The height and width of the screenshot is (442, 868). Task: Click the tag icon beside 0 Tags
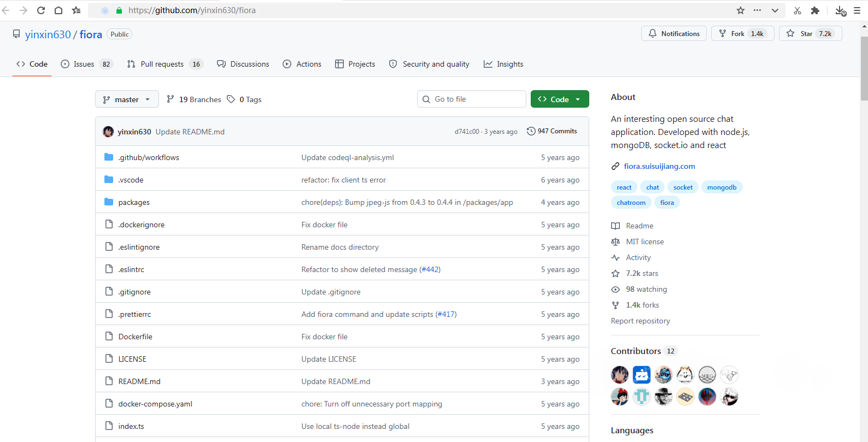click(x=231, y=99)
